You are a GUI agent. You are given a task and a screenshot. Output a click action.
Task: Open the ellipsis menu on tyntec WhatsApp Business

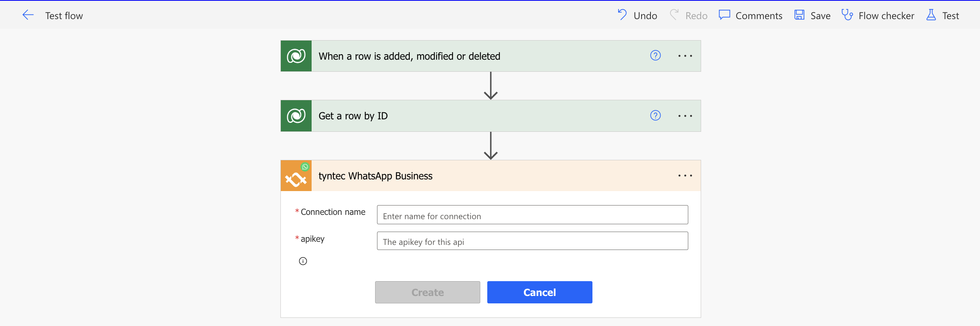(685, 175)
